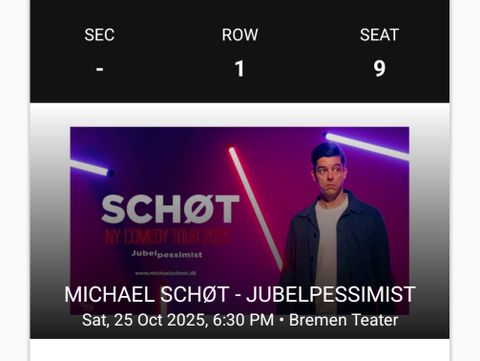Image resolution: width=480 pixels, height=361 pixels.
Task: Open the Michael Schøt event poster image
Action: pos(239,221)
